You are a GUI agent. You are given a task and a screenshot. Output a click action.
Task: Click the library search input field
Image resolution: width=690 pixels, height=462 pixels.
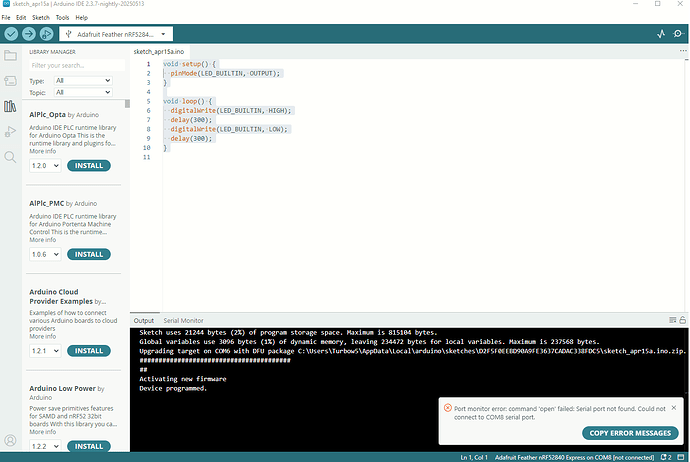pos(76,65)
